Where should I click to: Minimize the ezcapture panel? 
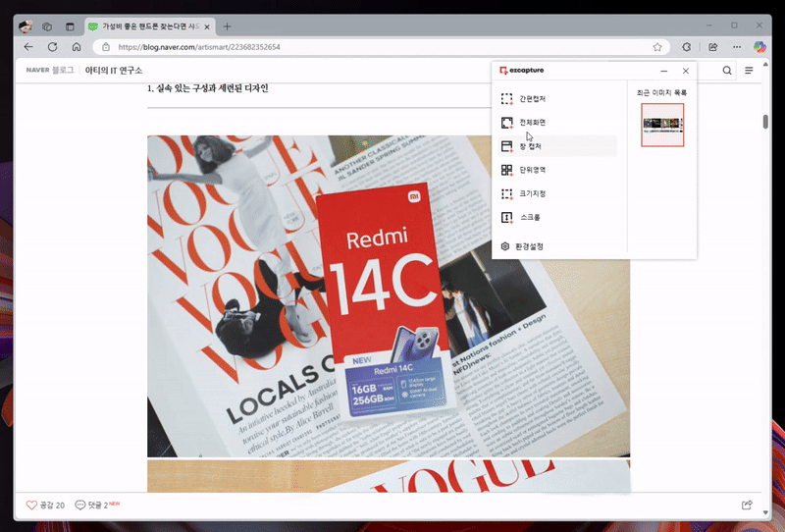pyautogui.click(x=664, y=71)
